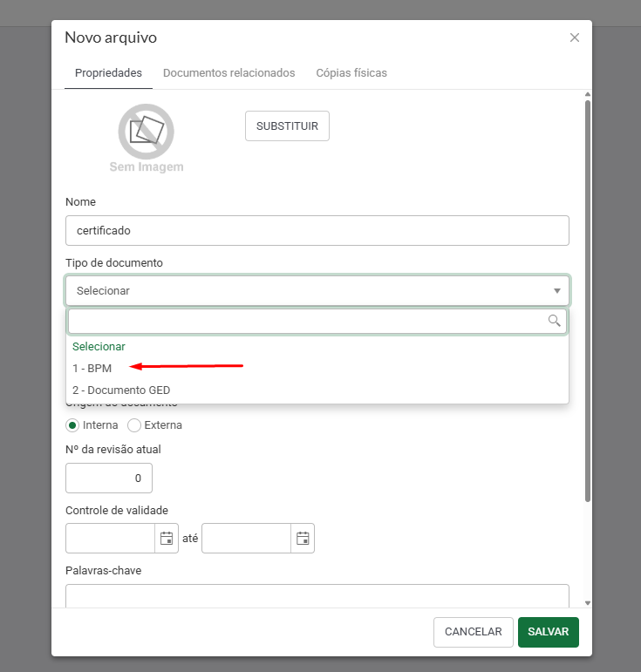Select the Interna radio button
Viewport: 641px width, 672px height.
pyautogui.click(x=72, y=425)
